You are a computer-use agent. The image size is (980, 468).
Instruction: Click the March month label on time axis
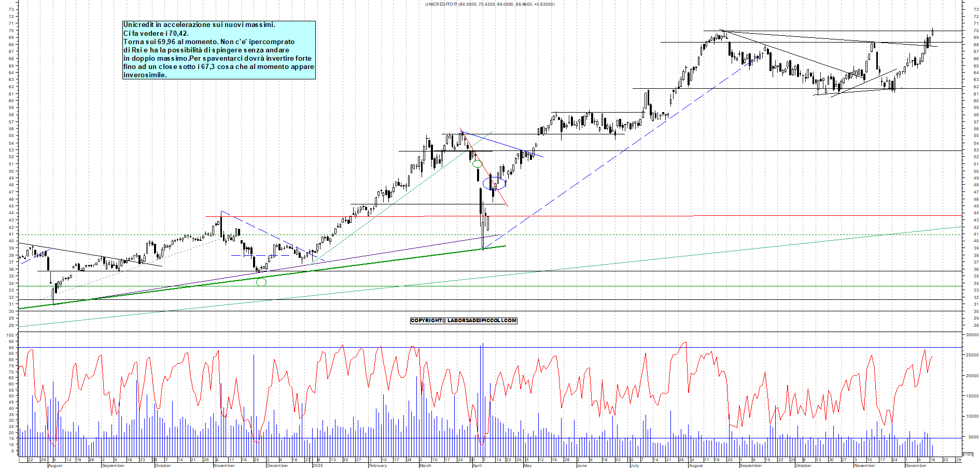coord(425,465)
